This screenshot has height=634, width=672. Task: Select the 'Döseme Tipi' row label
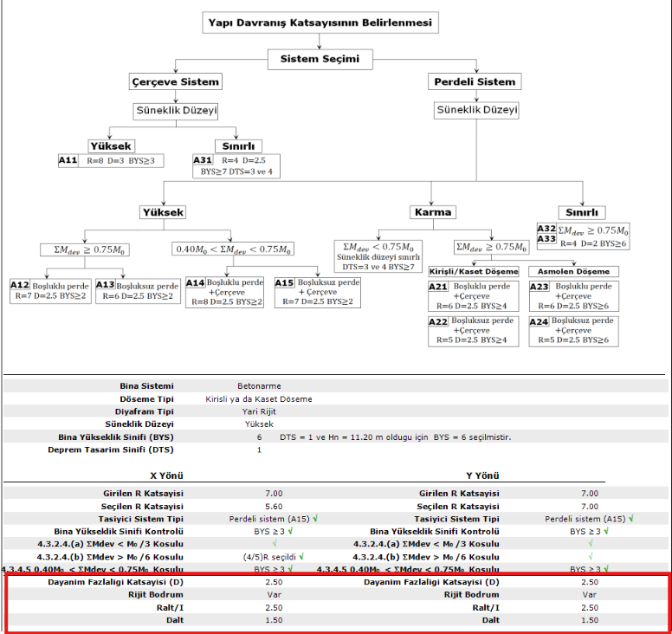coord(146,399)
